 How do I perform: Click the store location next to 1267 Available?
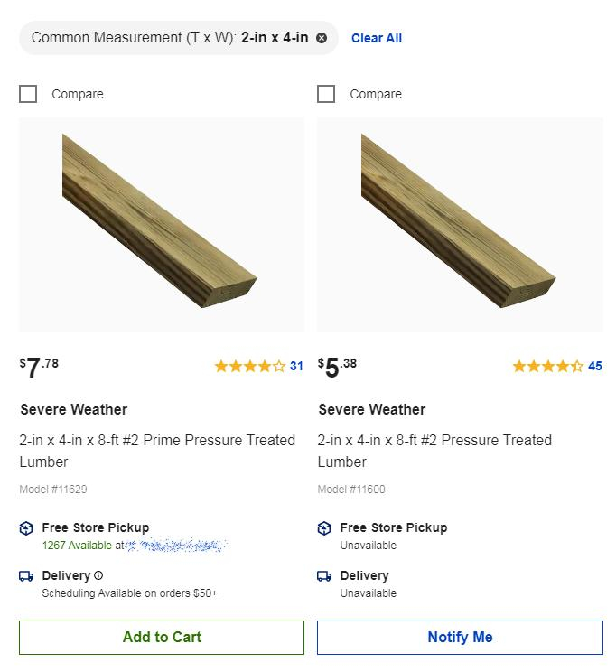tap(176, 546)
